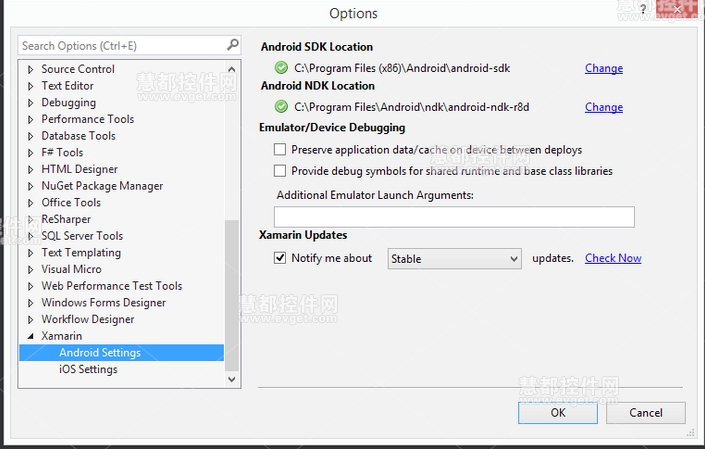705x449 pixels.
Task: Expand the SQL Server Tools node
Action: coord(31,236)
